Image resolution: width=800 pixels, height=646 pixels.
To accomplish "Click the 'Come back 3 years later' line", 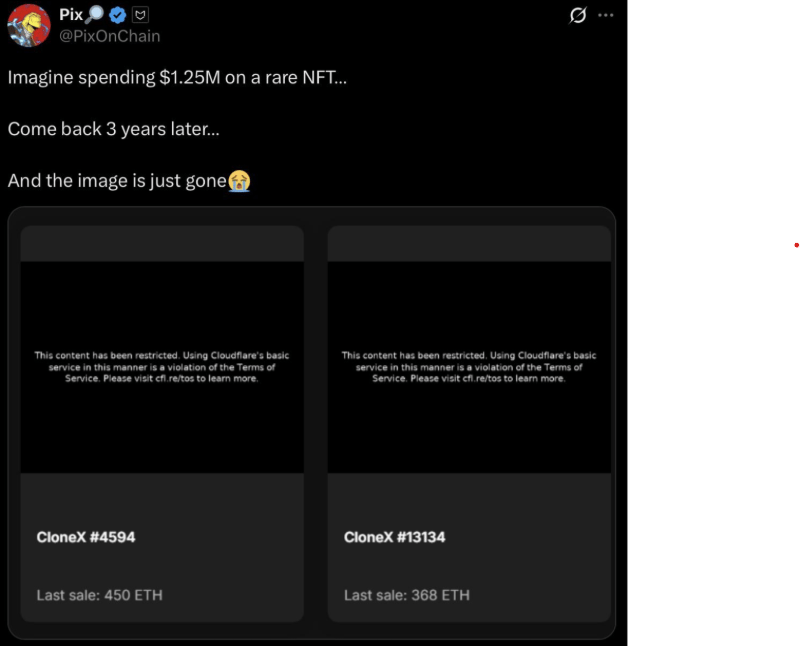I will 113,129.
